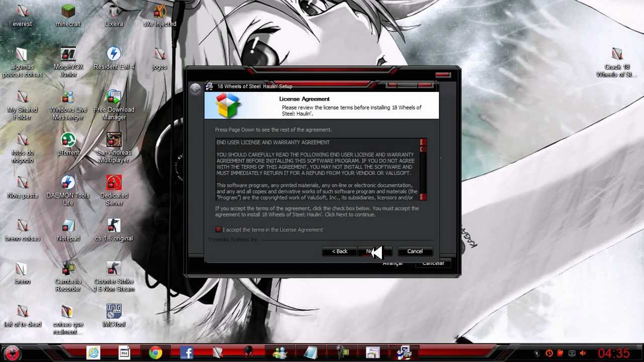
Task: Open the Start orb on the taskbar
Action: click(x=13, y=352)
